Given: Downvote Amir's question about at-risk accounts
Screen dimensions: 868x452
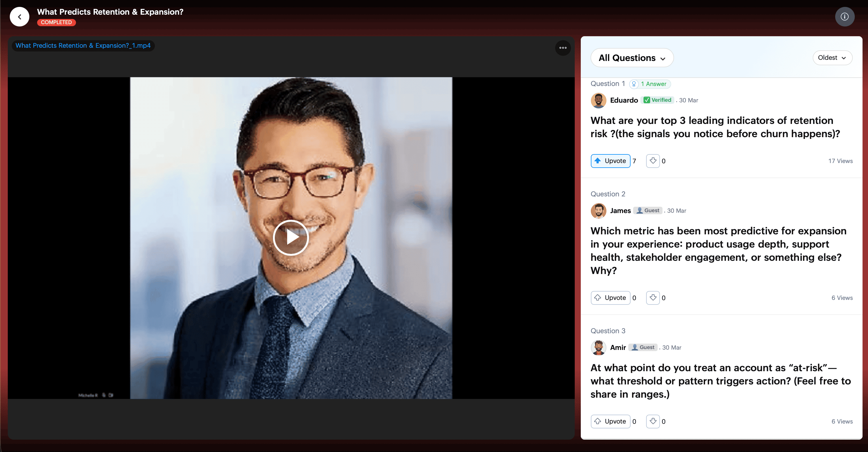Looking at the screenshot, I should [653, 421].
